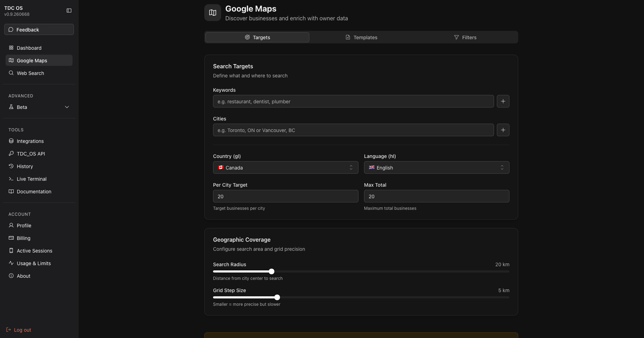Click the Documentation book icon

11,192
